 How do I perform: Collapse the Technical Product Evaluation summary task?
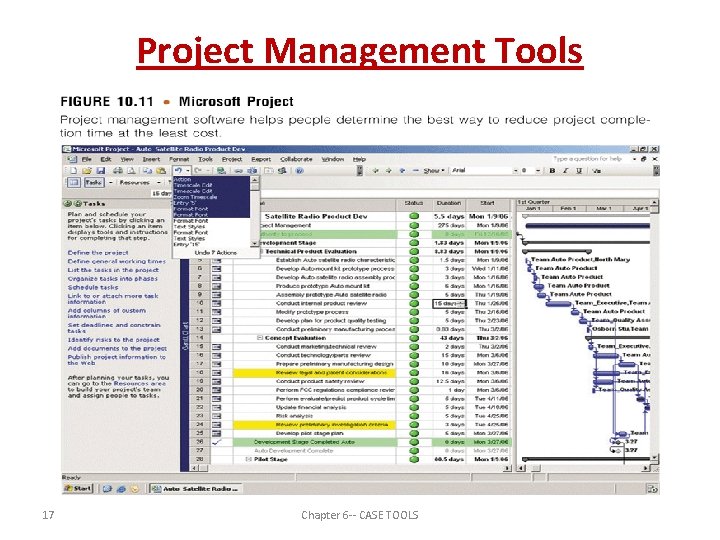262,252
